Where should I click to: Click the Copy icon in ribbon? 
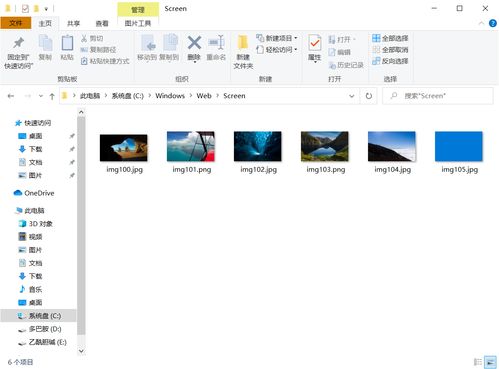pos(45,43)
